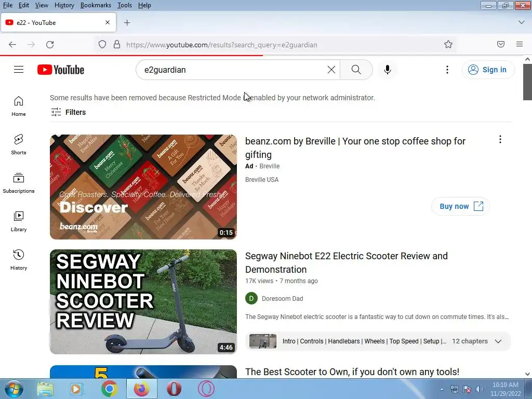The image size is (532, 399).
Task: Open the YouTube hamburger guide menu
Action: (19, 70)
